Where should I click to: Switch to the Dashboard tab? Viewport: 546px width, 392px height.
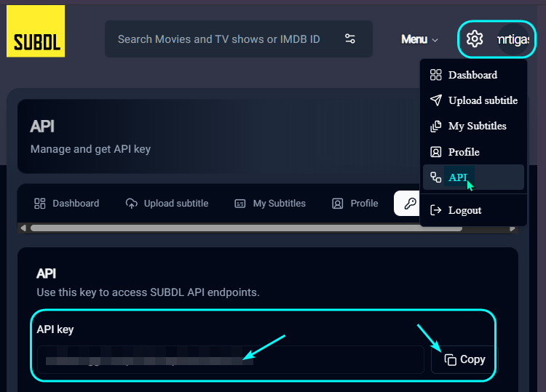click(x=67, y=204)
